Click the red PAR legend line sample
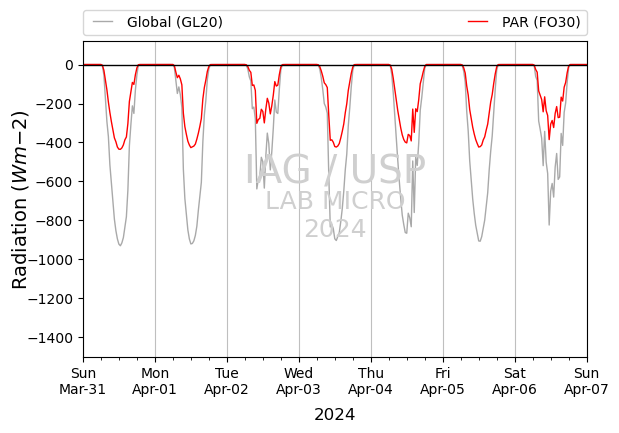 coord(478,22)
